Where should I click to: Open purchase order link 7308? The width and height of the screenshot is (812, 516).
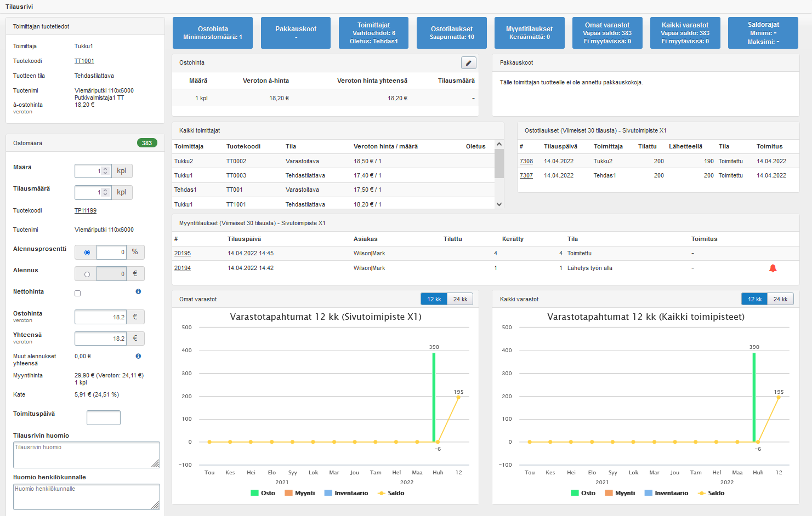click(x=526, y=161)
